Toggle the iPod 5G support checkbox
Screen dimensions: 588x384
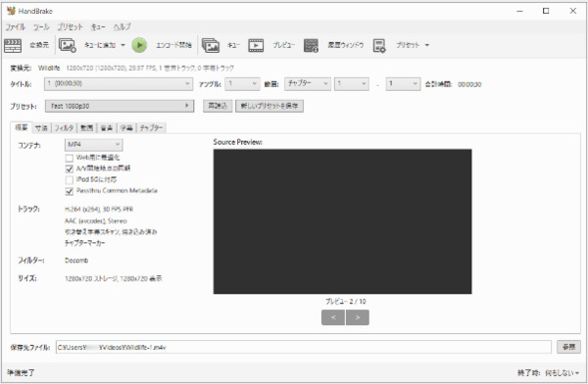tap(69, 180)
